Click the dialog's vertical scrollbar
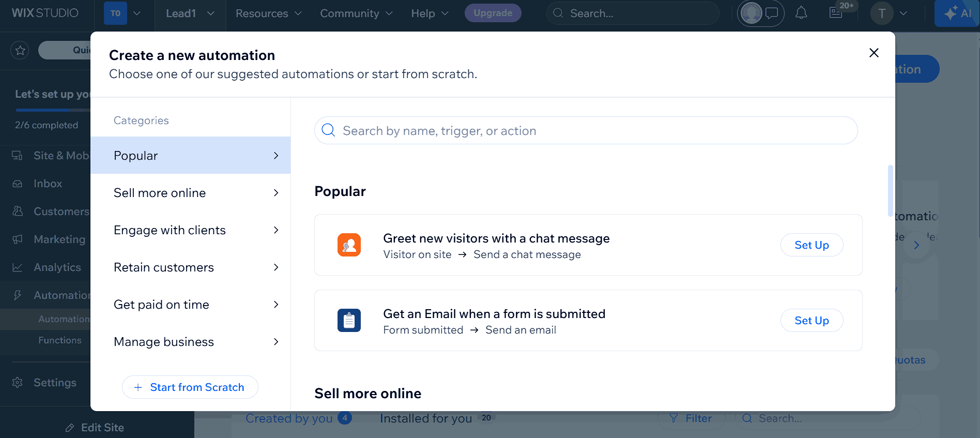The image size is (980, 438). pos(890,191)
